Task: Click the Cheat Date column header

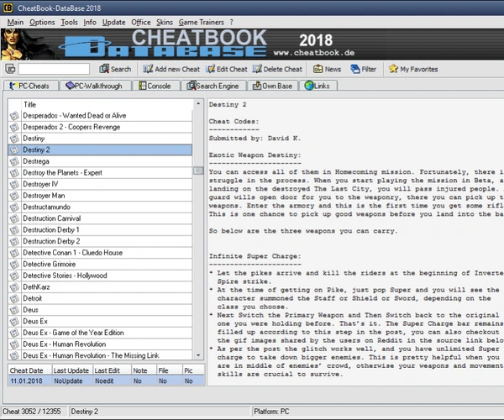Action: pyautogui.click(x=29, y=370)
